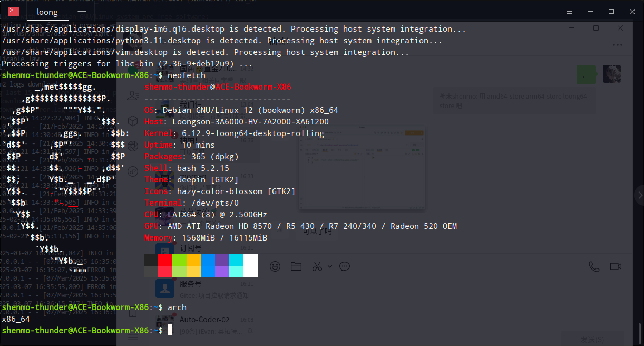Image resolution: width=644 pixels, height=346 pixels.
Task: Click the scissors screenshot icon in the chat window
Action: tap(317, 266)
